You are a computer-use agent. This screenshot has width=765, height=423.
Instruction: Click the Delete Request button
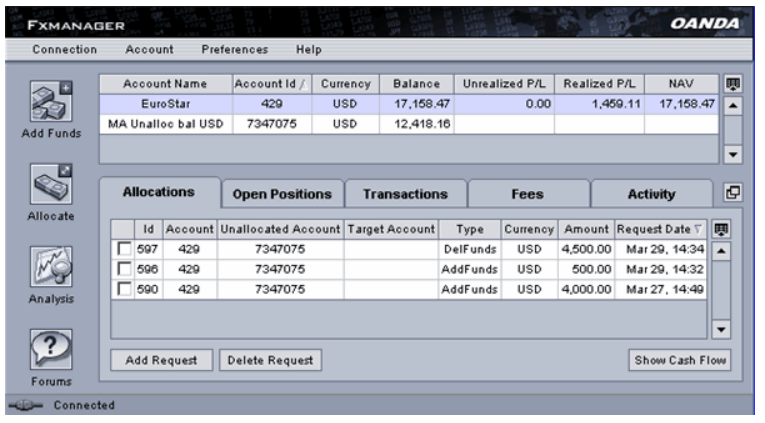pyautogui.click(x=270, y=360)
